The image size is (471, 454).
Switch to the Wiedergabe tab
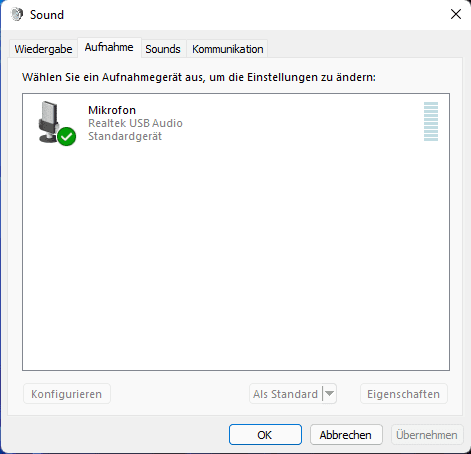pos(43,49)
